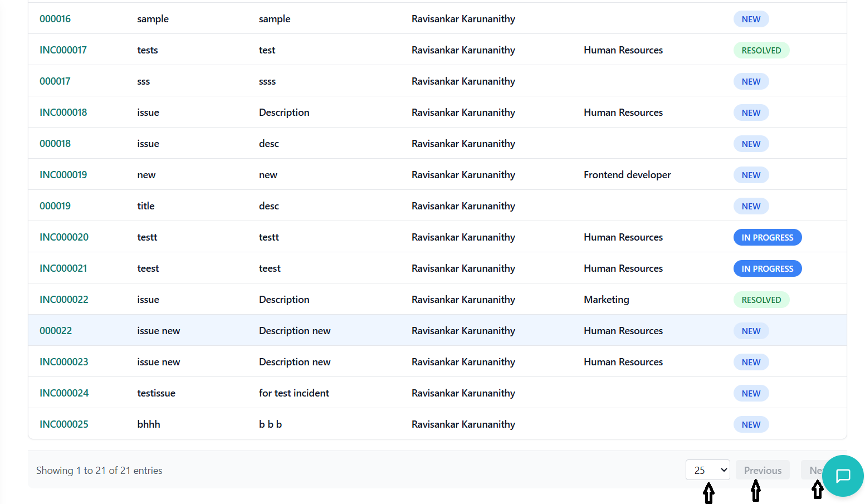The width and height of the screenshot is (865, 504).
Task: Expand the page size dropdown showing 25
Action: (x=707, y=470)
